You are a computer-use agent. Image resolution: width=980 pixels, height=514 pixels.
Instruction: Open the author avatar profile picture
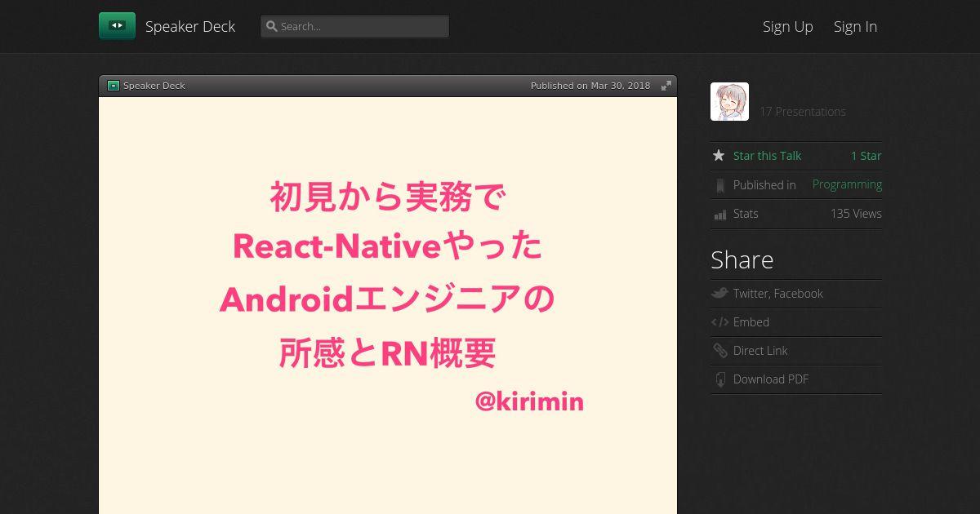pos(729,102)
